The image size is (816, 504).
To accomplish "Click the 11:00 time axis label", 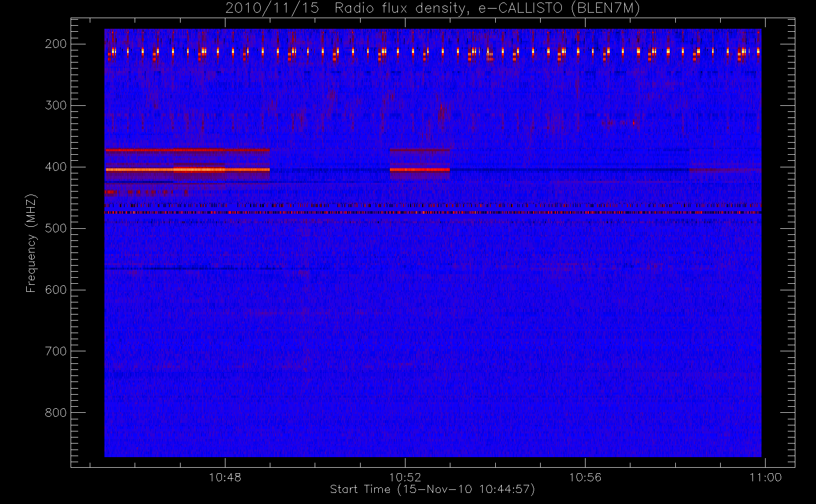I will coord(766,477).
